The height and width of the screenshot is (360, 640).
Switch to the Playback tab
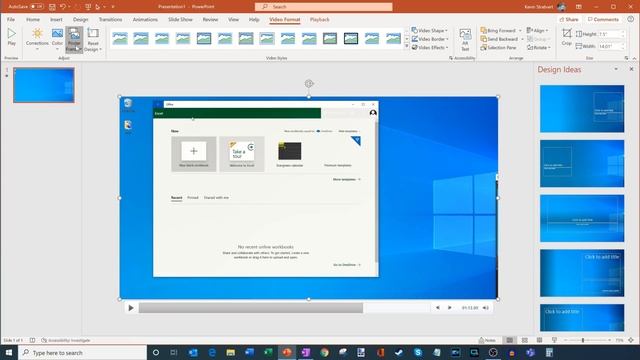(x=320, y=20)
